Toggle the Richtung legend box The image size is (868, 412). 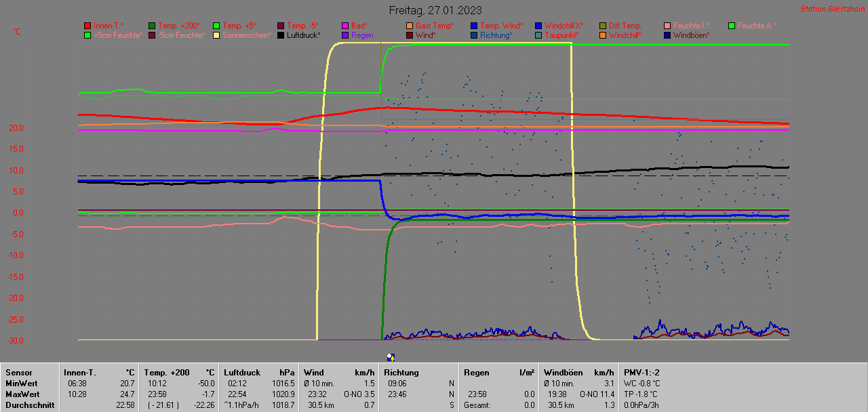(x=474, y=35)
